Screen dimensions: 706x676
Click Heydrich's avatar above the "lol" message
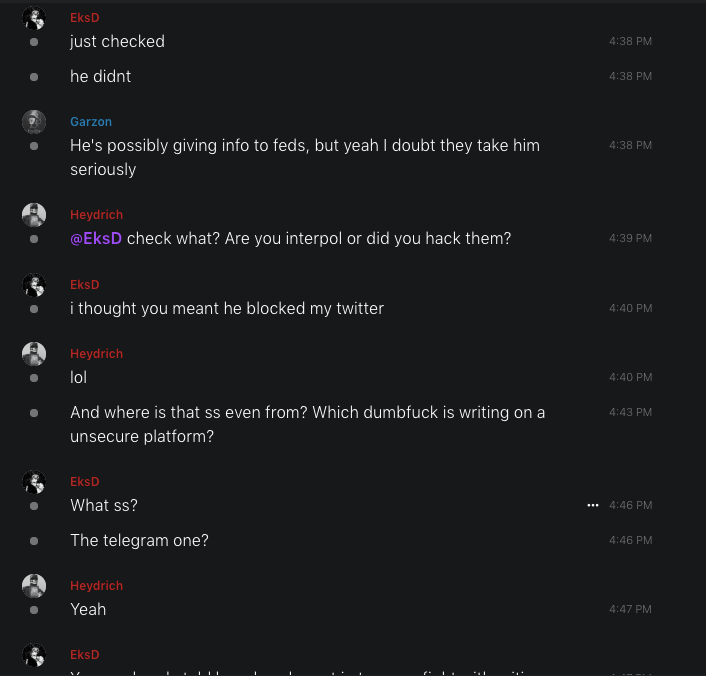34,354
